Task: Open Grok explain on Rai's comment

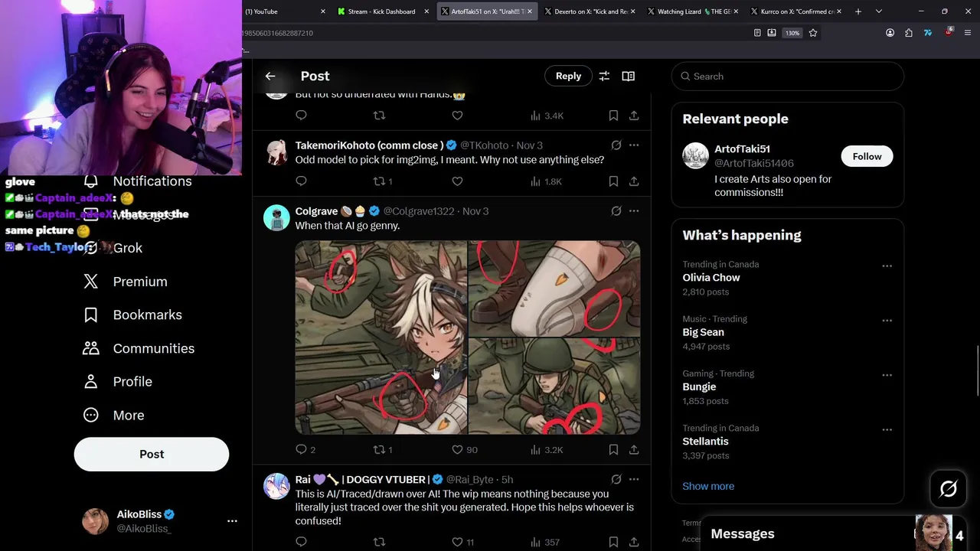Action: click(x=616, y=479)
